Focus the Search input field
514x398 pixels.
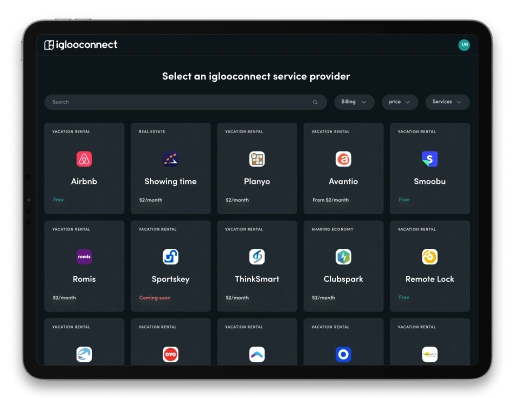[x=186, y=102]
